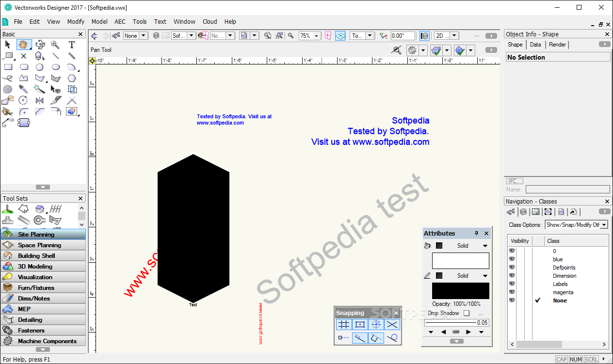This screenshot has width=613, height=364.
Task: Toggle Snap to Object in Snapping palette
Action: 359,325
